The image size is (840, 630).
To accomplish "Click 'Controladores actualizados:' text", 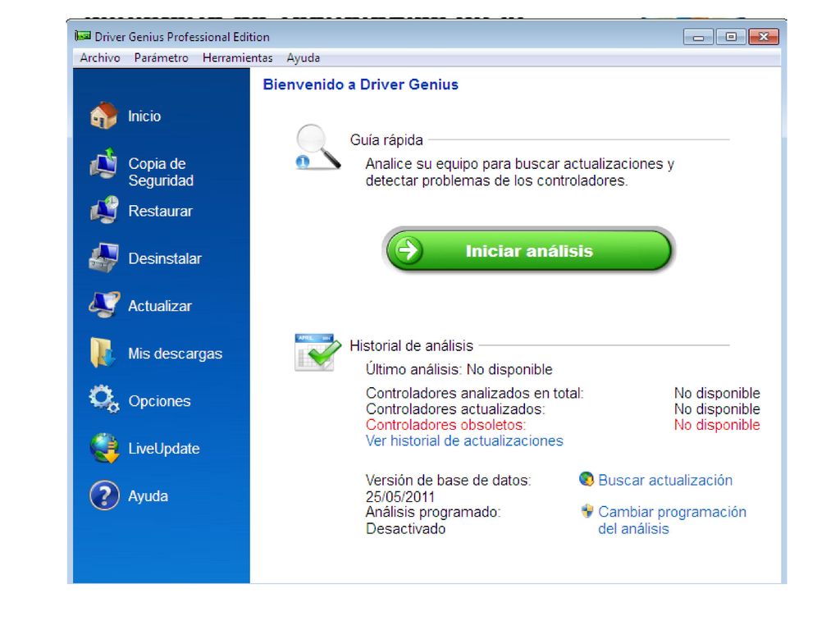I will click(455, 409).
